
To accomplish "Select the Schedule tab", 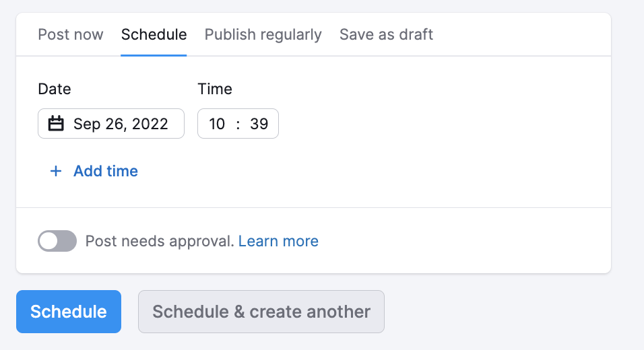I will click(154, 34).
